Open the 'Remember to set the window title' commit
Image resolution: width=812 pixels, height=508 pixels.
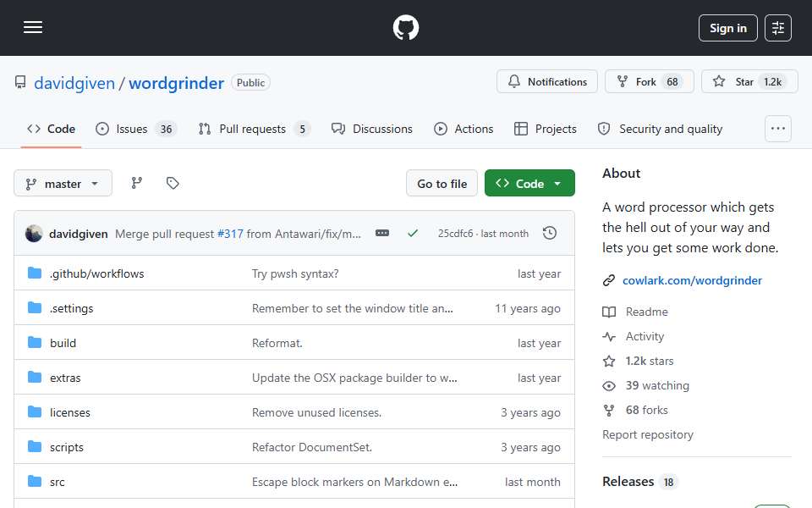tap(352, 308)
